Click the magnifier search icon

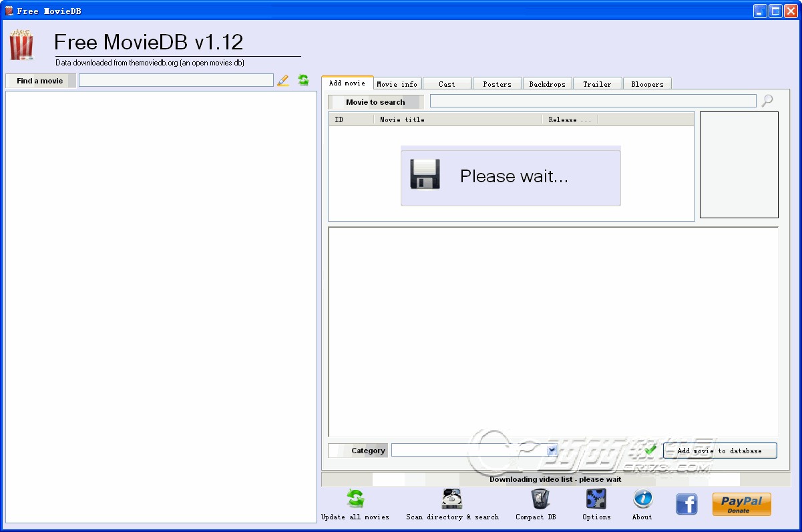pyautogui.click(x=767, y=101)
